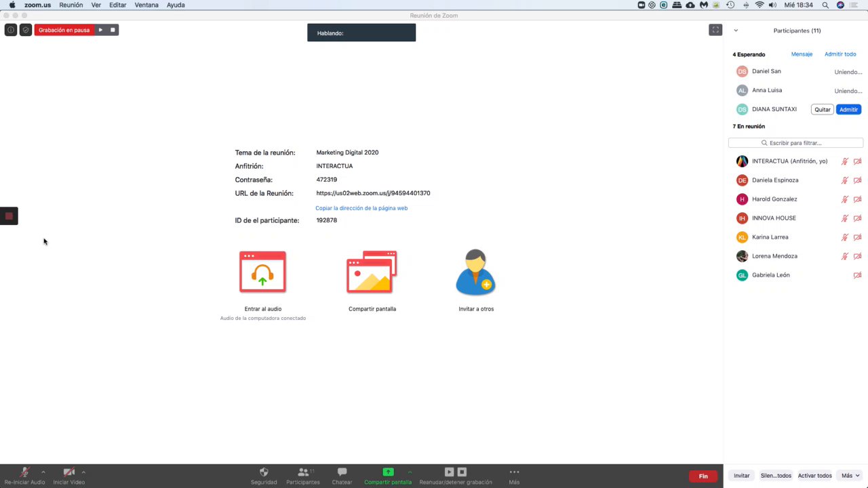
Task: Toggle the host's microphone icon in list
Action: coord(845,161)
